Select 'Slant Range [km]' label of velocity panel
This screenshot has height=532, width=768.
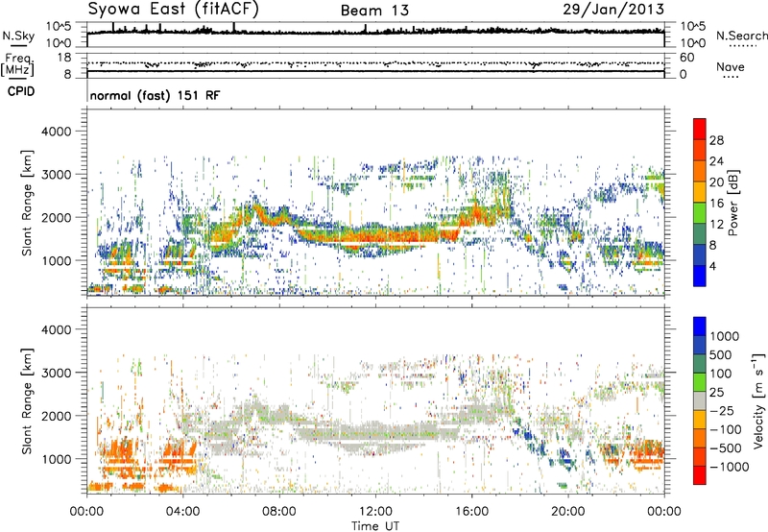click(x=27, y=401)
